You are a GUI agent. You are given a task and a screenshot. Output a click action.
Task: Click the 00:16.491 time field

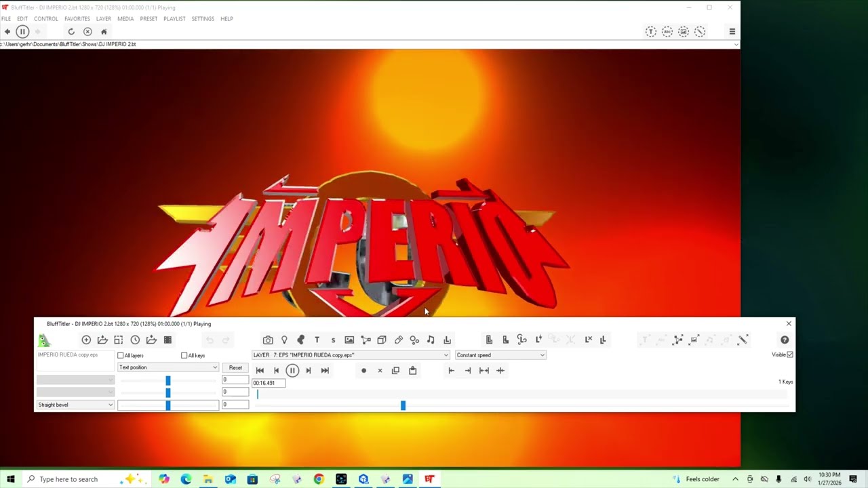269,383
